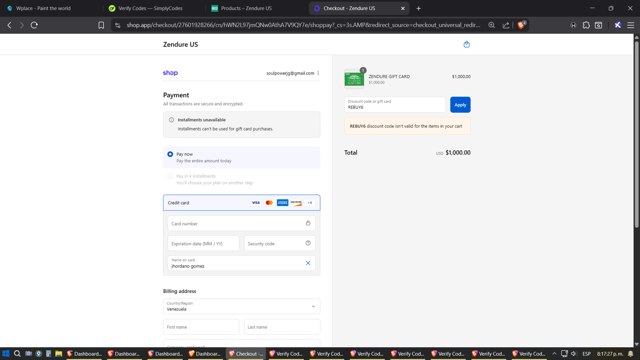Show hidden system tray icons chevron
The image size is (640, 360).
554,353
